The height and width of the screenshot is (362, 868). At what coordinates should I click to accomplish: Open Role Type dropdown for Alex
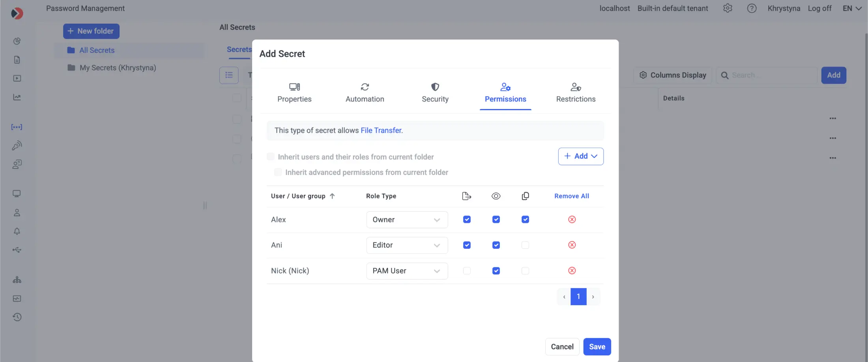click(407, 219)
